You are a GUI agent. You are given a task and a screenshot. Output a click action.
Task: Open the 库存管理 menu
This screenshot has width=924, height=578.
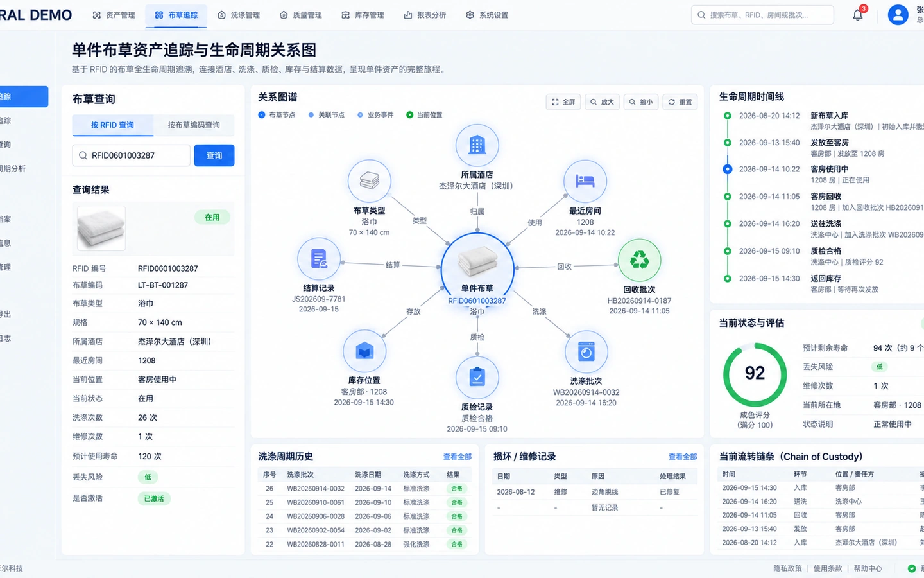(x=363, y=15)
